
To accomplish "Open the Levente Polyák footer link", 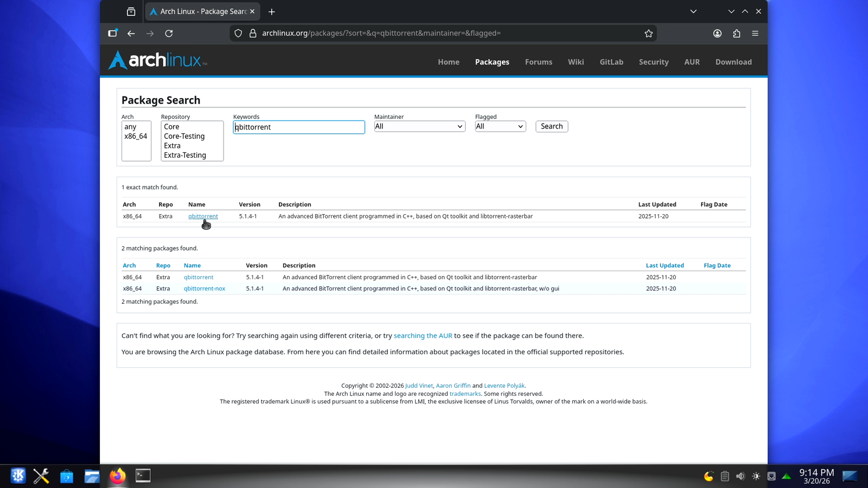I will tap(505, 386).
